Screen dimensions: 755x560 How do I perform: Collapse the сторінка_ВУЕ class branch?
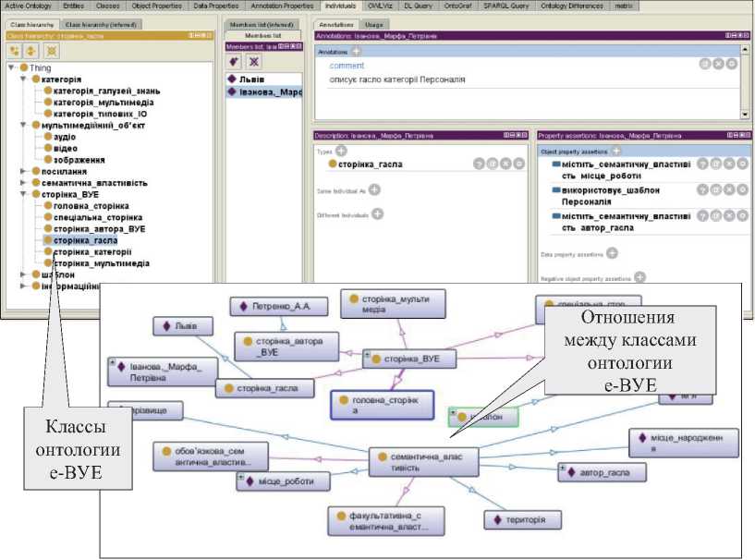[22, 195]
